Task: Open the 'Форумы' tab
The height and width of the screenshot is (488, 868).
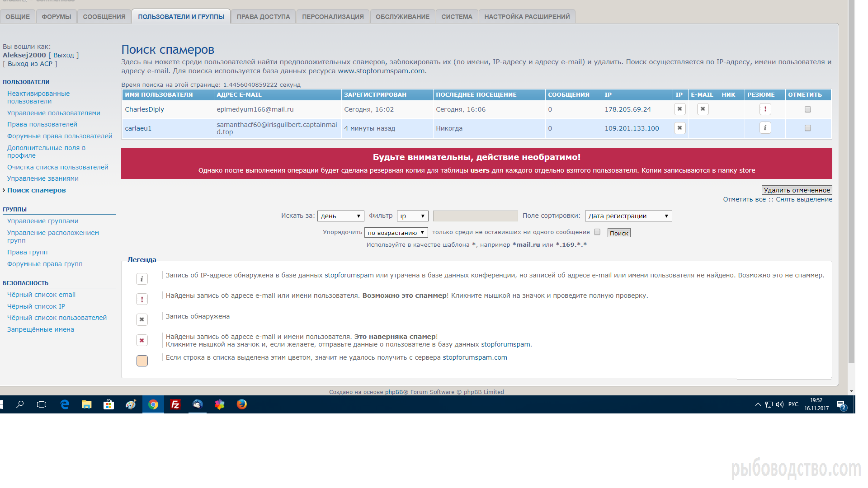Action: [56, 17]
